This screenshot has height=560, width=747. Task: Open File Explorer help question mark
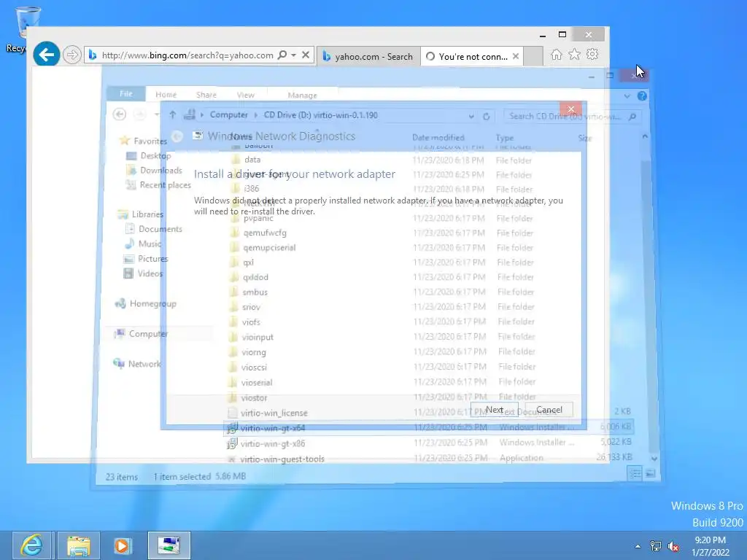(642, 96)
